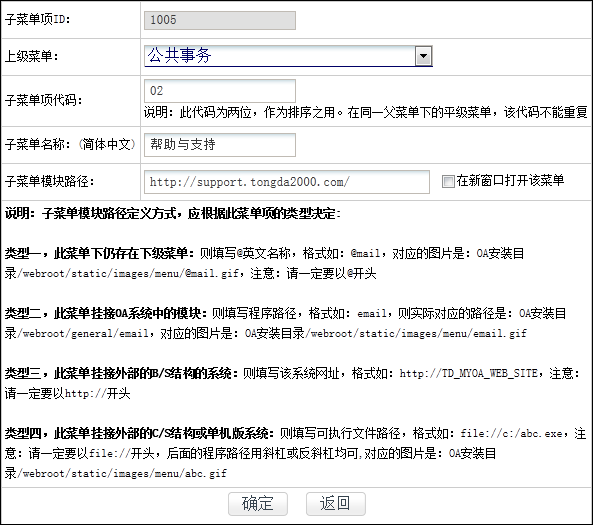Click the 返回 button

pyautogui.click(x=336, y=503)
